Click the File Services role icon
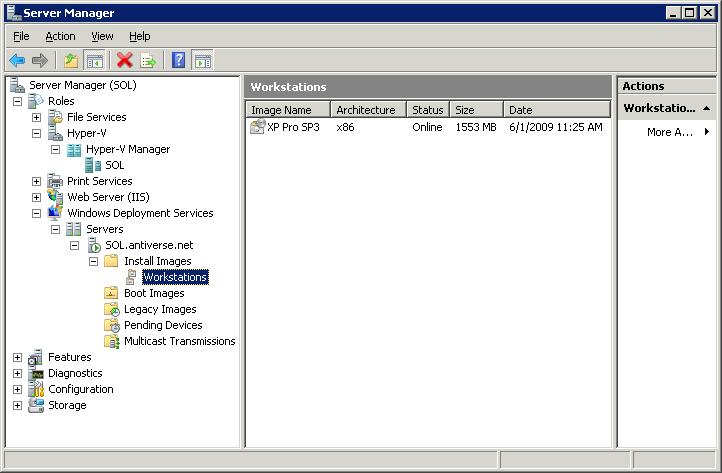 tap(55, 117)
